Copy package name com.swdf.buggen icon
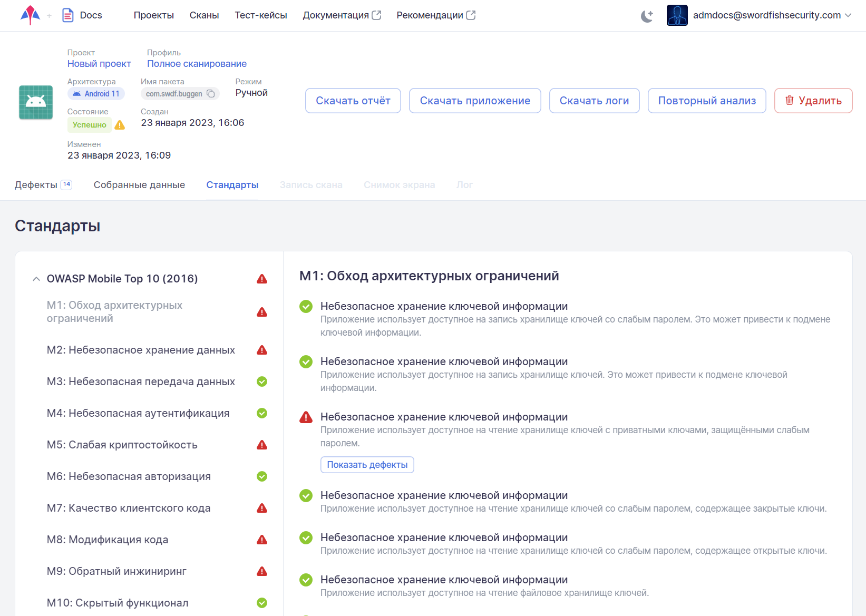866x616 pixels. 211,94
